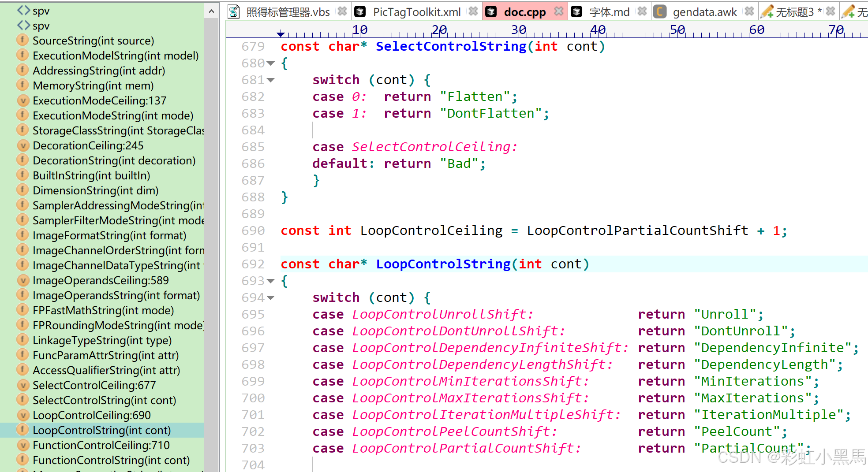Image resolution: width=868 pixels, height=472 pixels.
Task: Select the doc.cpp tab
Action: pyautogui.click(x=524, y=12)
